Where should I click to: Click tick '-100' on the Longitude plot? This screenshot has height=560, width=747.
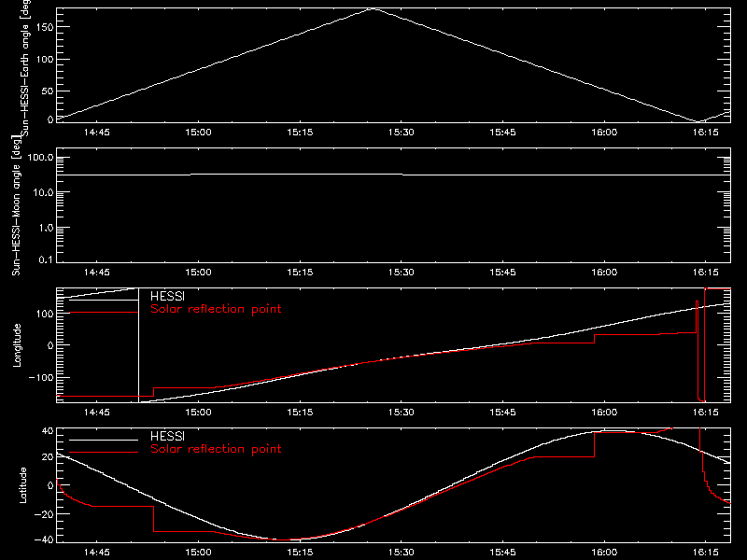point(41,377)
